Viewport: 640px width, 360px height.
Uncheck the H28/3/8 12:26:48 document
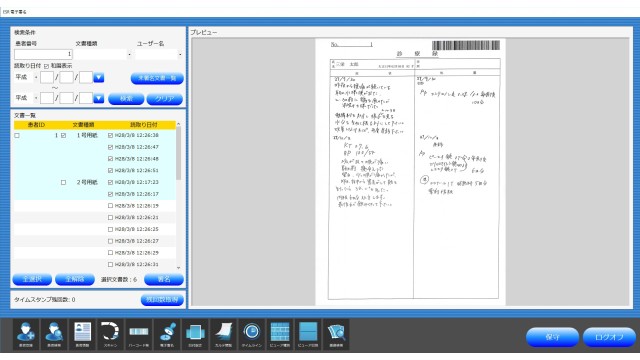(x=110, y=159)
